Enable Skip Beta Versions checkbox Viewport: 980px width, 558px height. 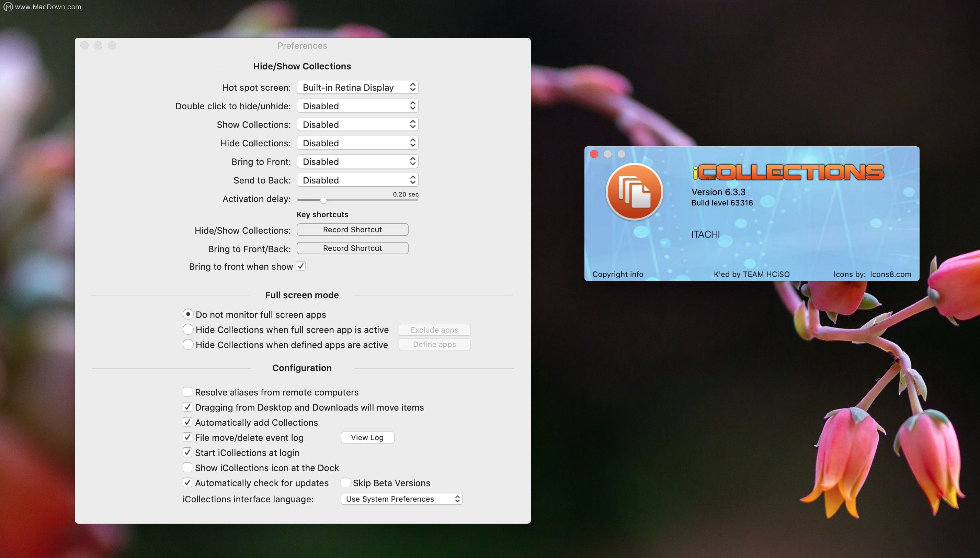(x=345, y=482)
